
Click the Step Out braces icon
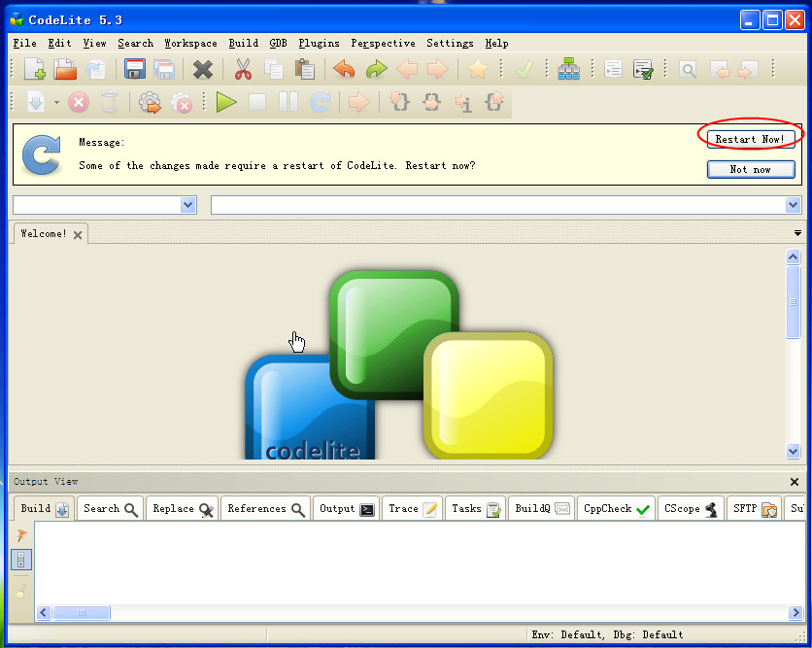tap(494, 102)
